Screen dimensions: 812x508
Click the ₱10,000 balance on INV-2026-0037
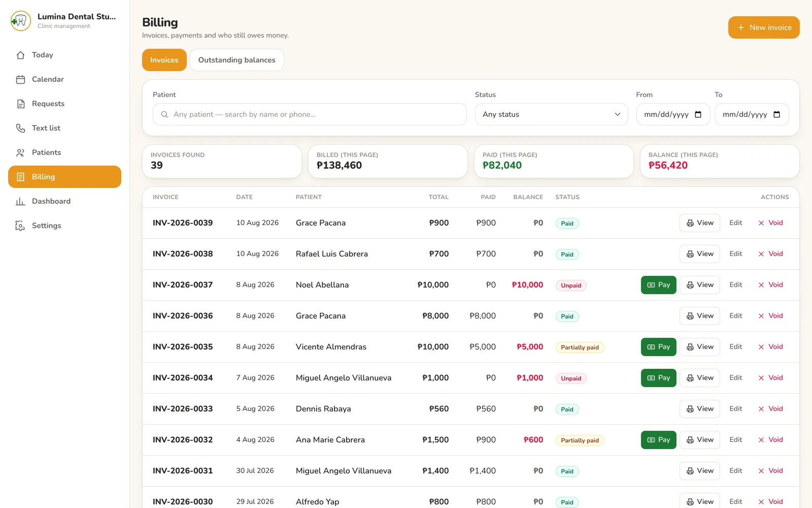coord(527,285)
